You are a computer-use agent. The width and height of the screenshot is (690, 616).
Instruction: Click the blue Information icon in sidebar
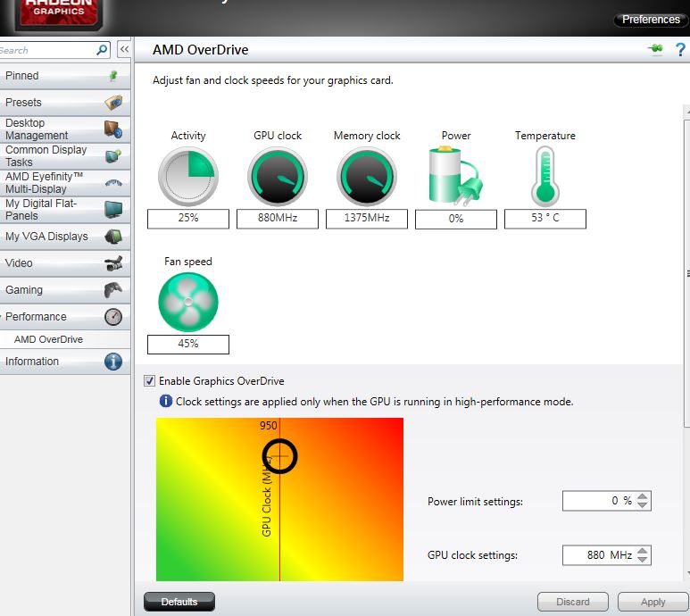coord(113,362)
